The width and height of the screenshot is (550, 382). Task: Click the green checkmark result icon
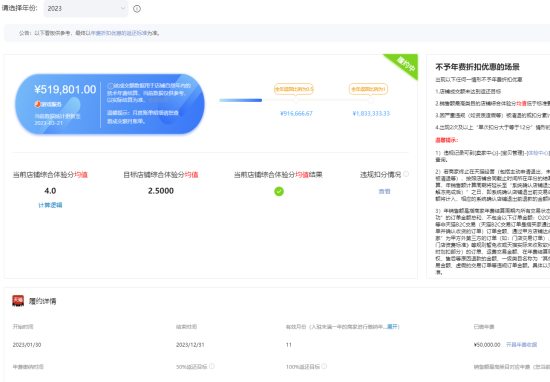click(x=279, y=191)
